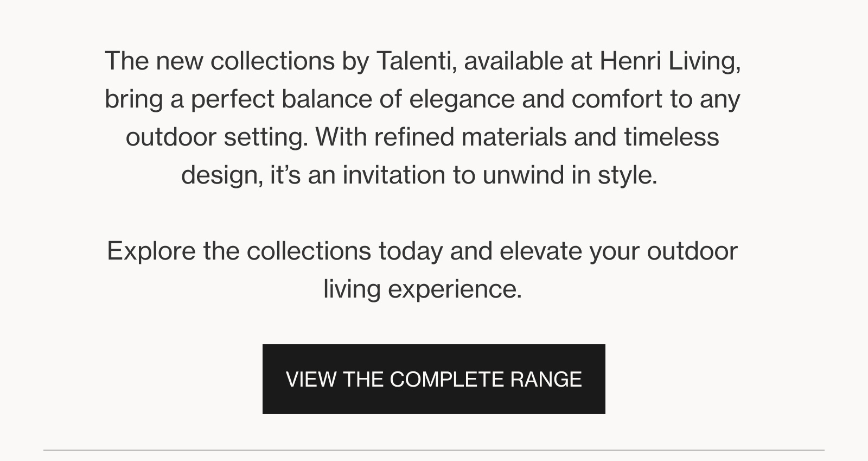Click the word "Talenti" in the first paragraph
Viewport: 868px width, 461px height.
(413, 61)
